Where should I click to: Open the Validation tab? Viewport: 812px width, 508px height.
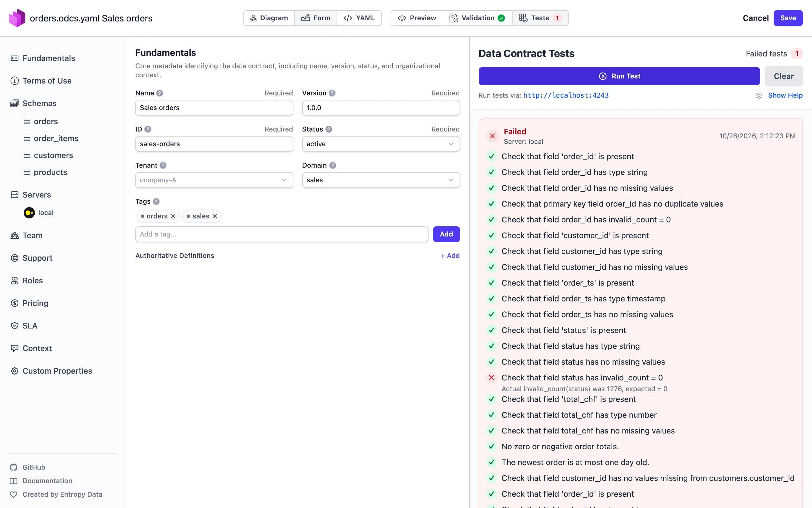point(477,18)
